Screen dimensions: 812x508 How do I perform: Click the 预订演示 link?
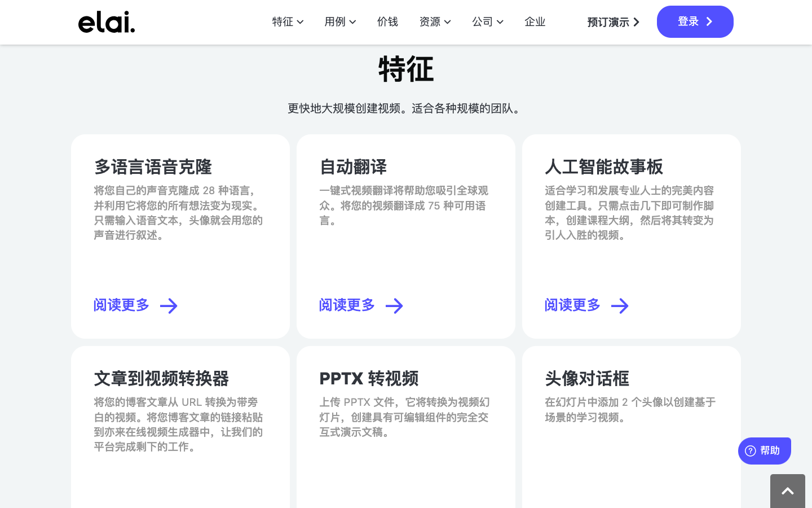(608, 22)
